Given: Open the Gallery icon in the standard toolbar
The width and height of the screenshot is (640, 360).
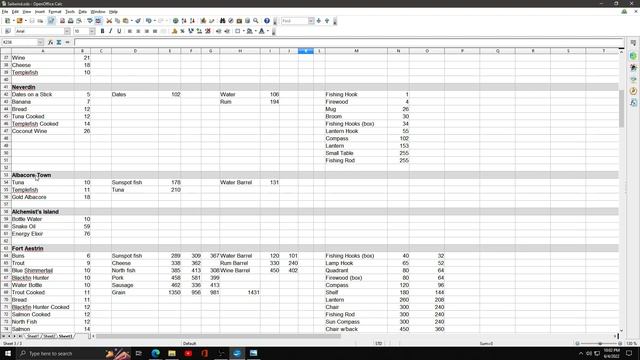Looking at the screenshot, I should [239, 21].
